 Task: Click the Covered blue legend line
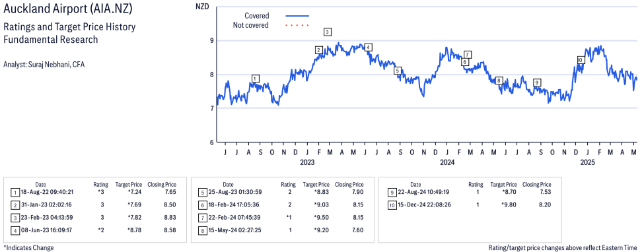tap(297, 16)
